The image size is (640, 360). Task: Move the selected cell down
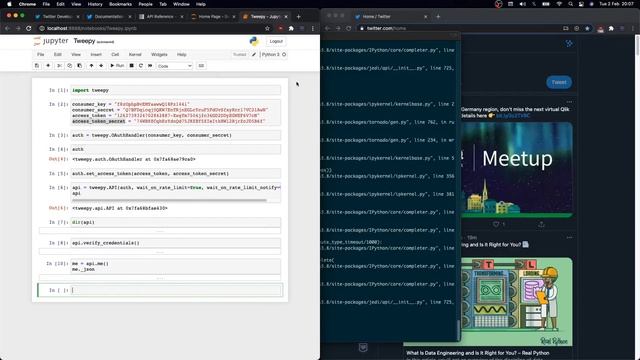tap(101, 66)
